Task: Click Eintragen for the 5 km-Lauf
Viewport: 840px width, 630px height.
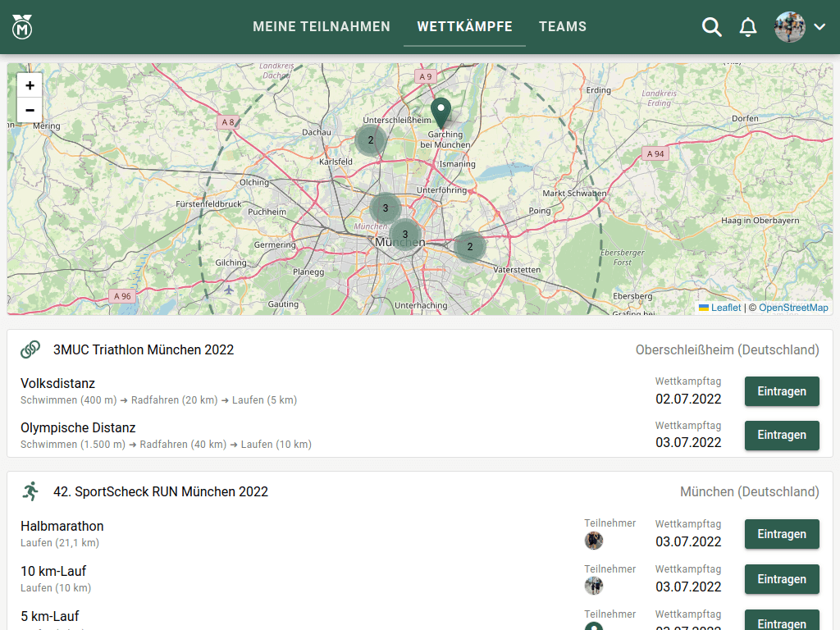Action: tap(782, 620)
